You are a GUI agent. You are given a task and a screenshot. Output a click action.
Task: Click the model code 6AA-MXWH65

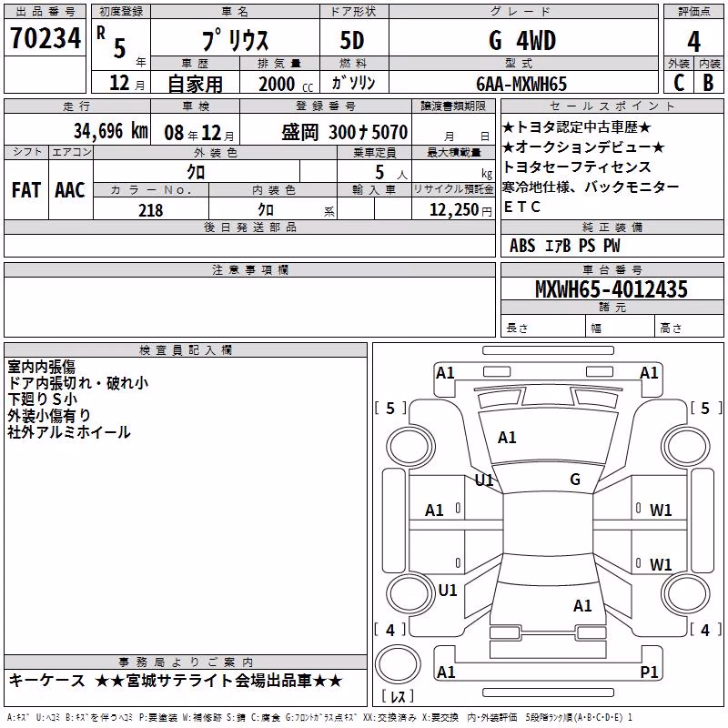click(521, 84)
